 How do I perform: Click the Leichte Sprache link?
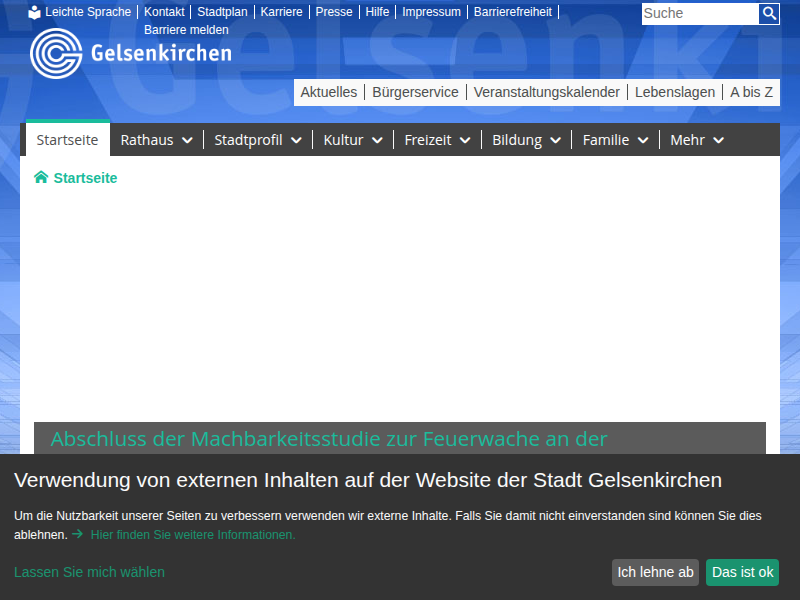pyautogui.click(x=88, y=12)
